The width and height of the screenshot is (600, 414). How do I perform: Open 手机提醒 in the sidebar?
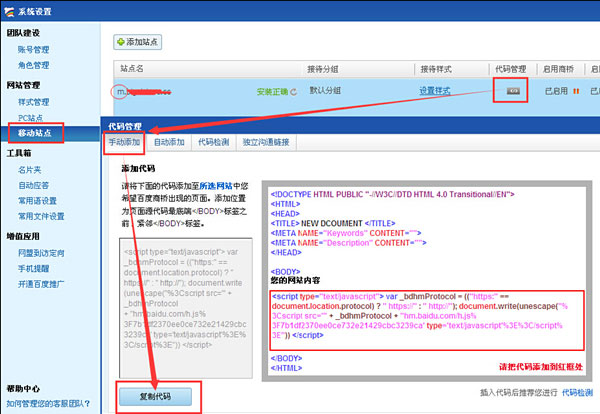(34, 269)
